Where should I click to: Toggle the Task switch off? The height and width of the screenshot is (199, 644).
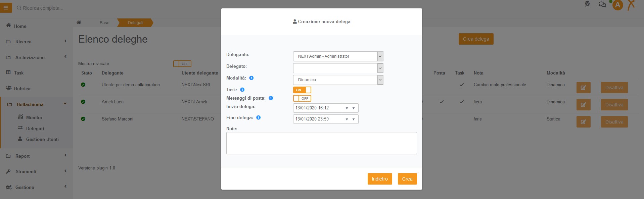coord(302,90)
